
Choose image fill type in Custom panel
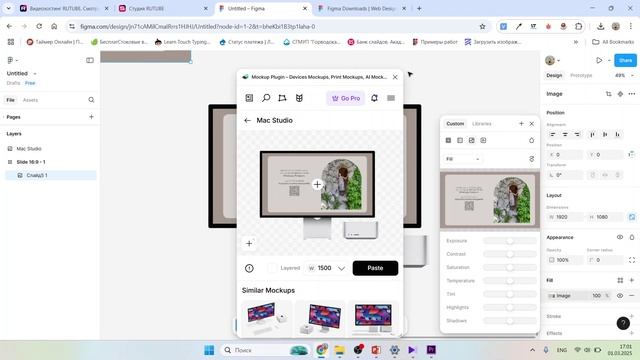coord(471,140)
